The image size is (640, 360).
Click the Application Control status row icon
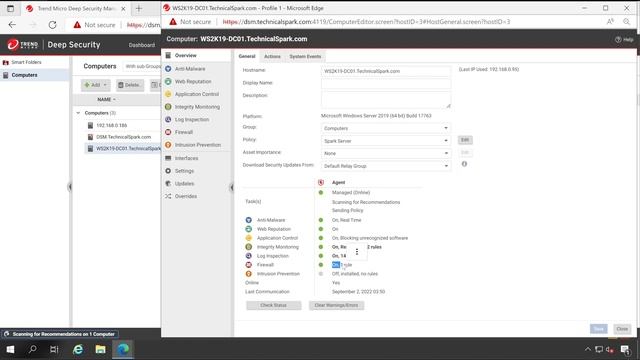(249, 238)
